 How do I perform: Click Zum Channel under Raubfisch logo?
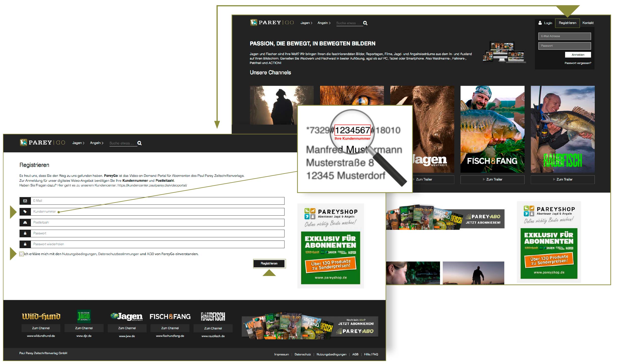(x=213, y=328)
